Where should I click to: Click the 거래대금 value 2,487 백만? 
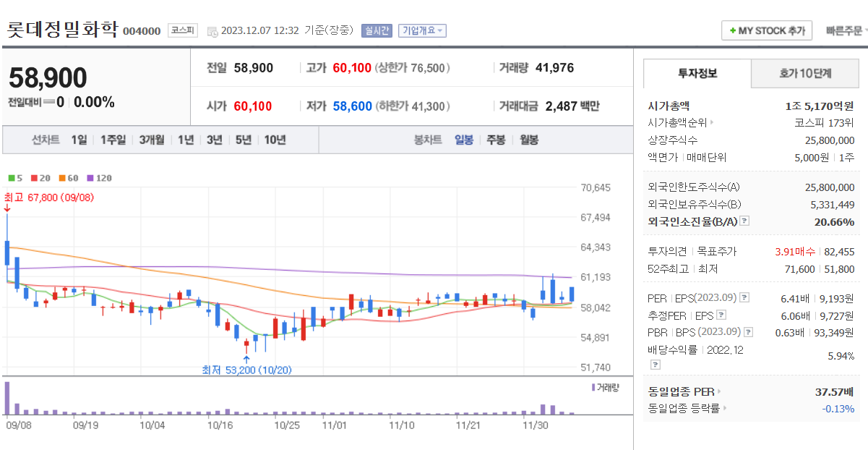[572, 106]
